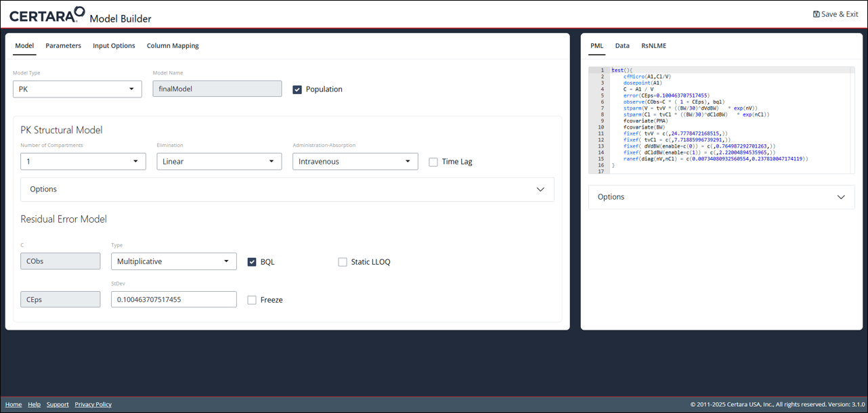The image size is (868, 413).
Task: Open the Input Options tab
Action: point(114,46)
